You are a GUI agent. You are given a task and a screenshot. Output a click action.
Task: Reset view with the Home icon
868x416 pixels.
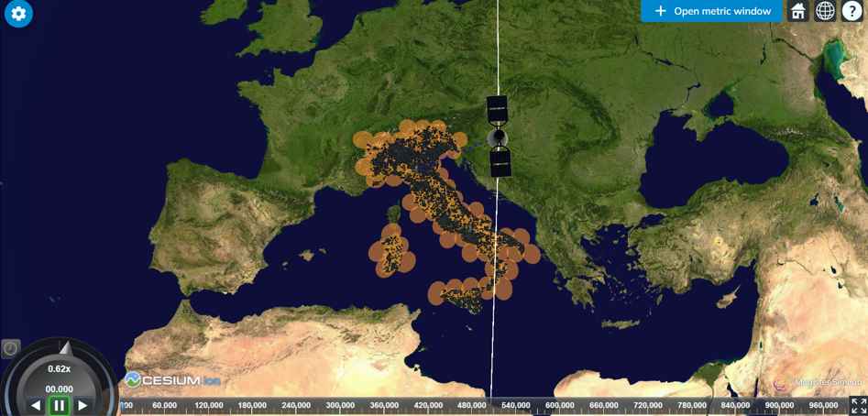pos(798,11)
